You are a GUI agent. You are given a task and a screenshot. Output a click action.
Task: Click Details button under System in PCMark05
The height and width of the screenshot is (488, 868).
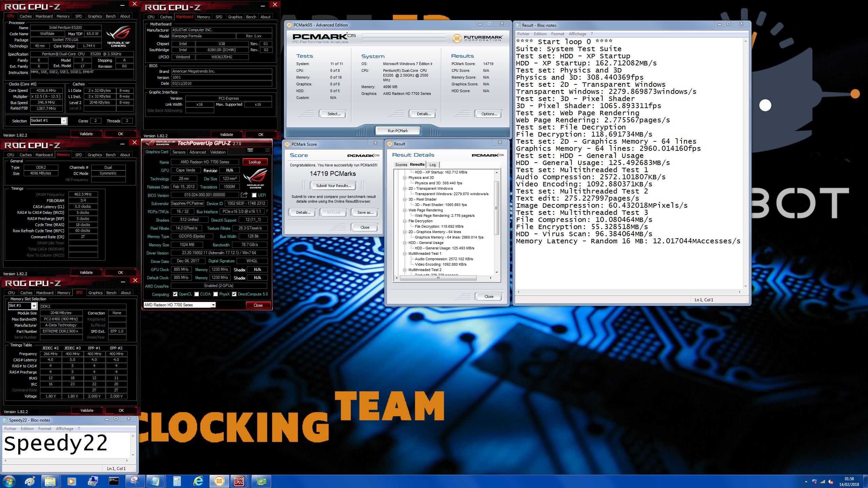click(423, 114)
